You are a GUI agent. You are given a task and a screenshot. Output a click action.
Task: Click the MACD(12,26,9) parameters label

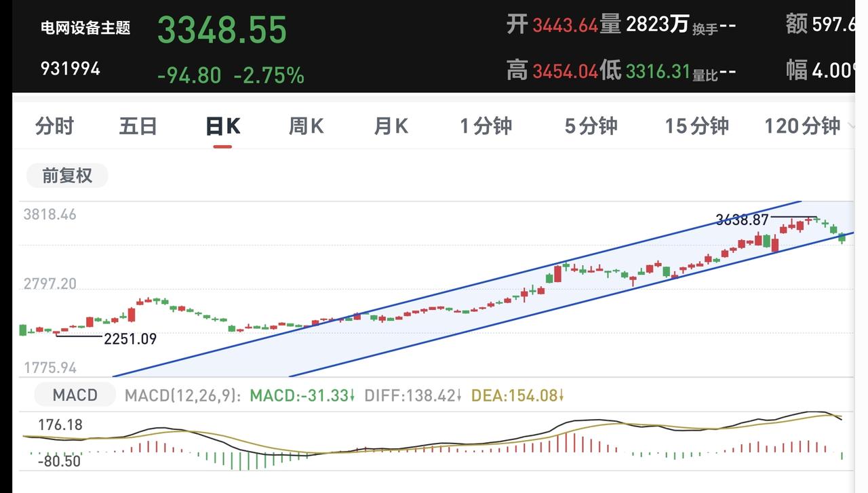[182, 395]
